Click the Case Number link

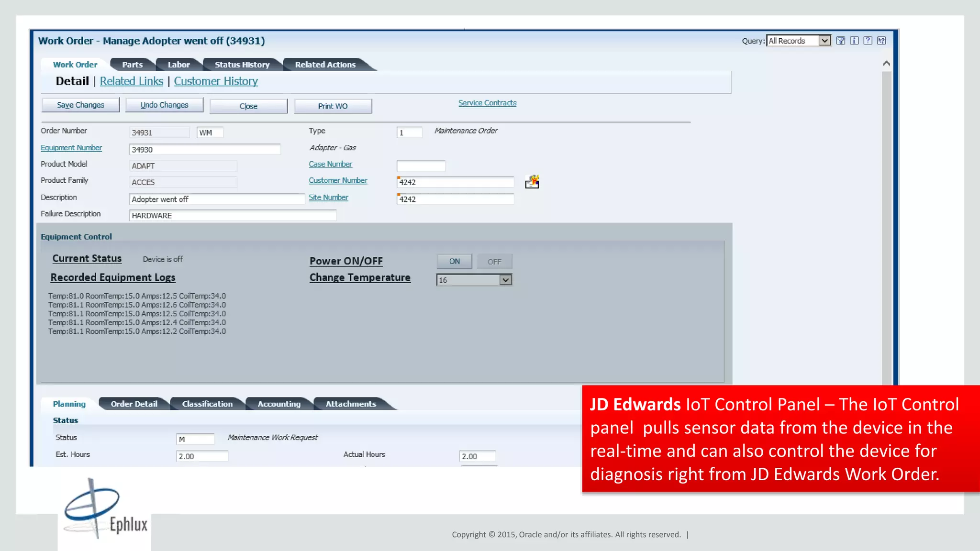[x=330, y=164]
